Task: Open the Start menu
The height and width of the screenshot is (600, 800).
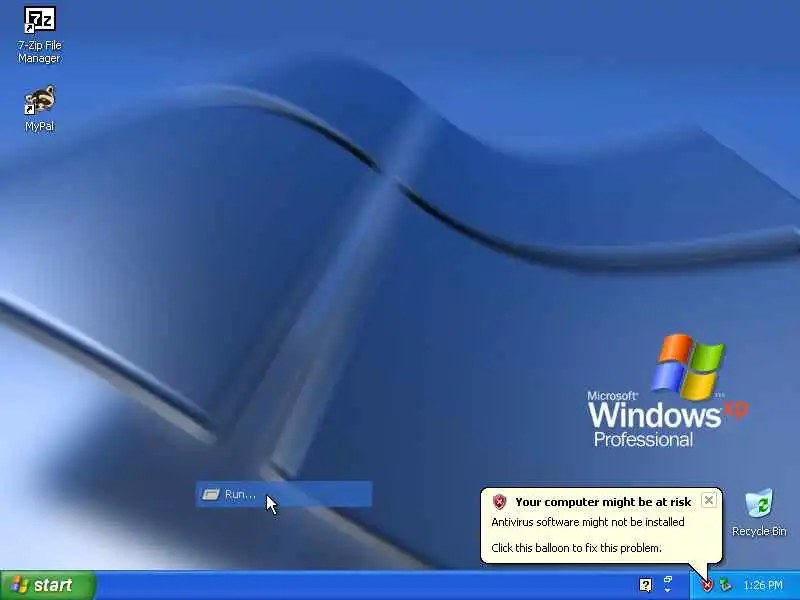Action: [47, 585]
